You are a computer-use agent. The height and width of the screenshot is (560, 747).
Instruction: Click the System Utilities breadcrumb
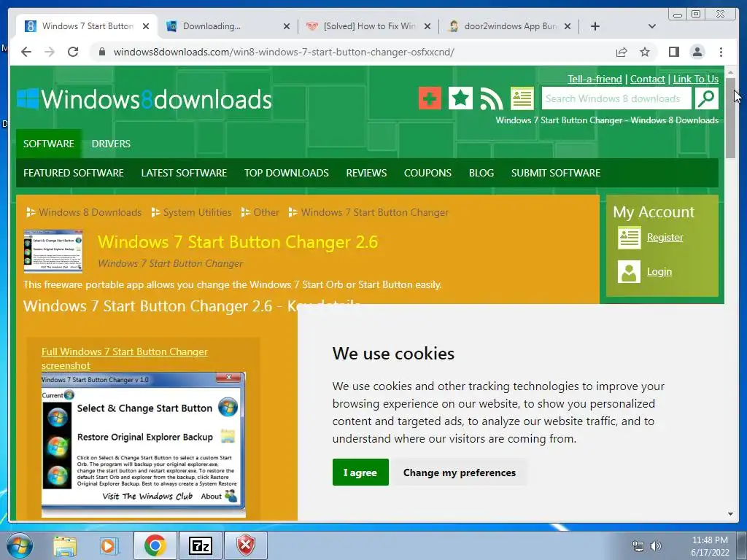[x=197, y=212]
